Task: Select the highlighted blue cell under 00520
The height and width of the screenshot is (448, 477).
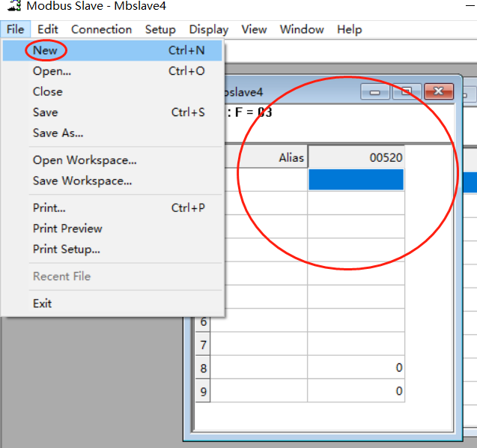Action: tap(356, 180)
